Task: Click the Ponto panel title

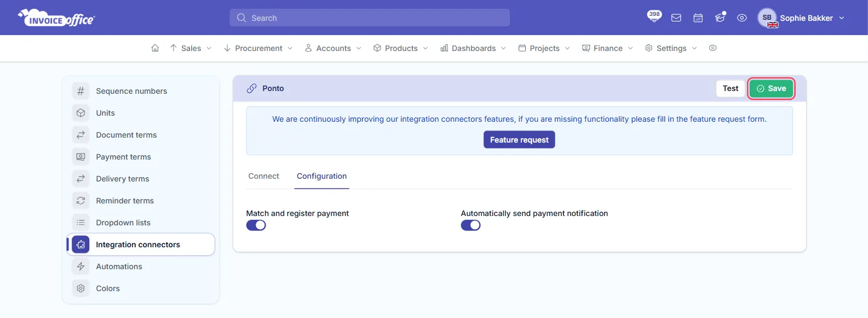Action: coord(273,88)
